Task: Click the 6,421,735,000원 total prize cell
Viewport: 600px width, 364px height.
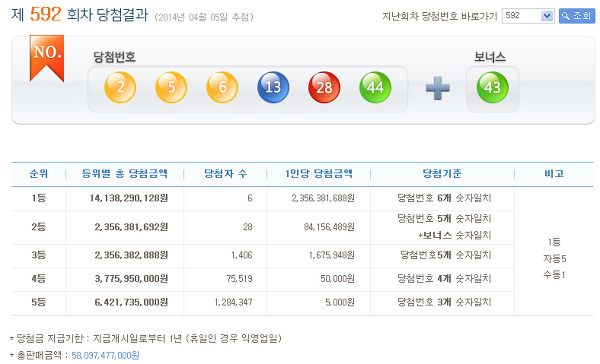Action: click(131, 302)
